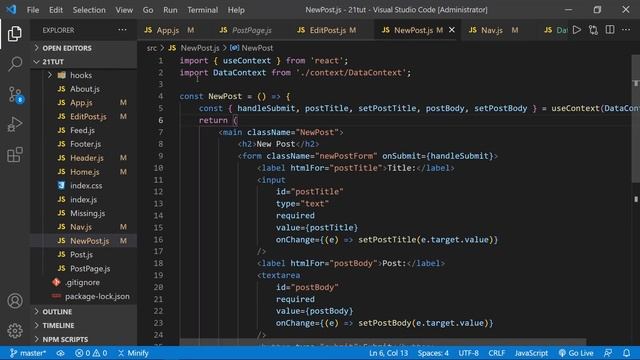Open Source Control view with badge
The height and width of the screenshot is (360, 640).
16,95
